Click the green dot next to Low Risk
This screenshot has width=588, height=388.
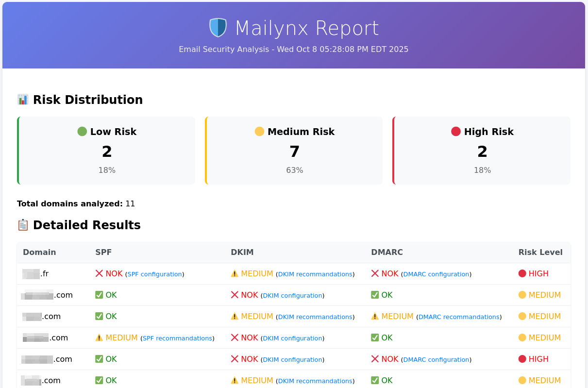82,132
